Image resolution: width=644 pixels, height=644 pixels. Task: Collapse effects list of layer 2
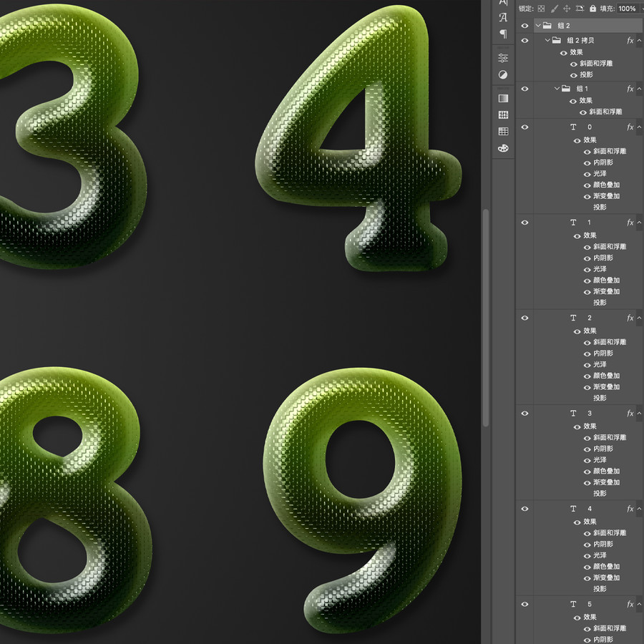coord(639,318)
